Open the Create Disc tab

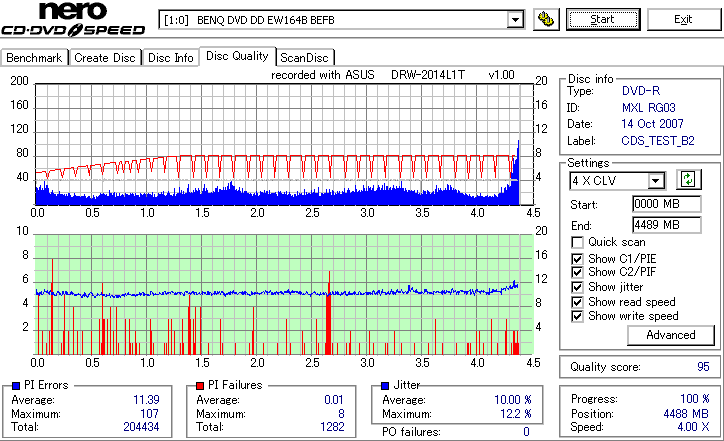point(105,58)
